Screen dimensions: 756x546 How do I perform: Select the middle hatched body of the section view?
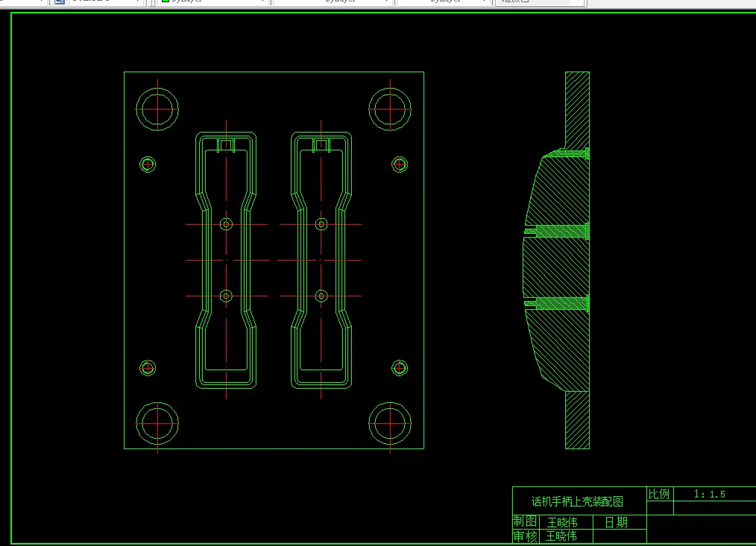(556, 268)
